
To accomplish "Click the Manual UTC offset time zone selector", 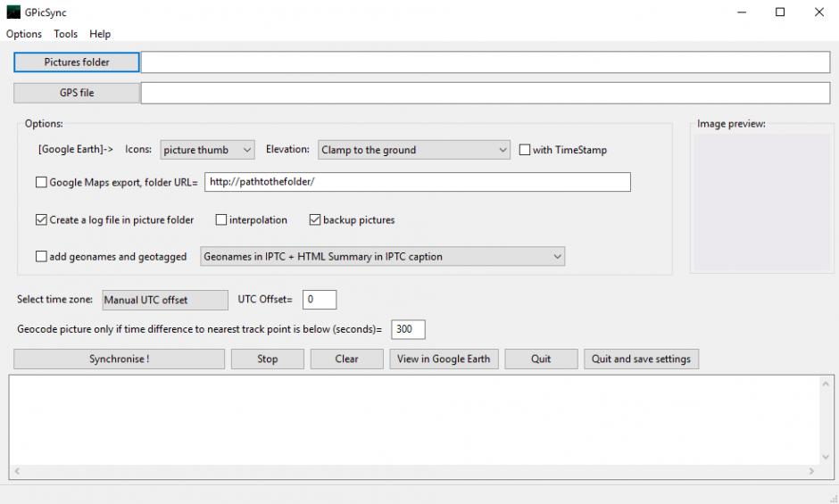I will [x=165, y=300].
